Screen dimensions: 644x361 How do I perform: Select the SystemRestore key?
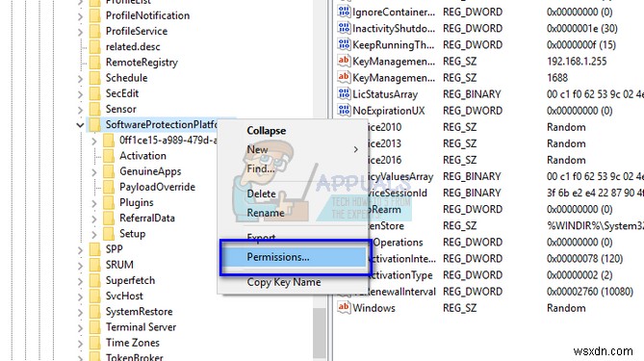(139, 312)
